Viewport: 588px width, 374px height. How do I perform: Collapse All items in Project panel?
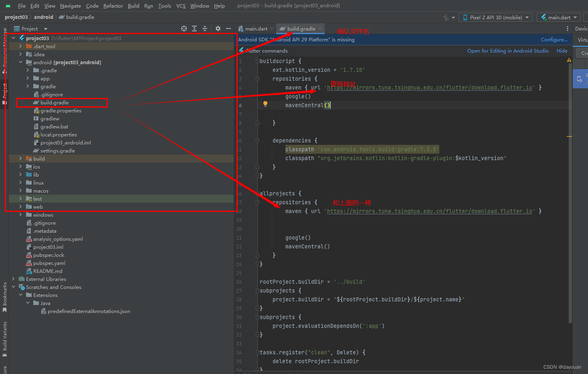point(204,28)
